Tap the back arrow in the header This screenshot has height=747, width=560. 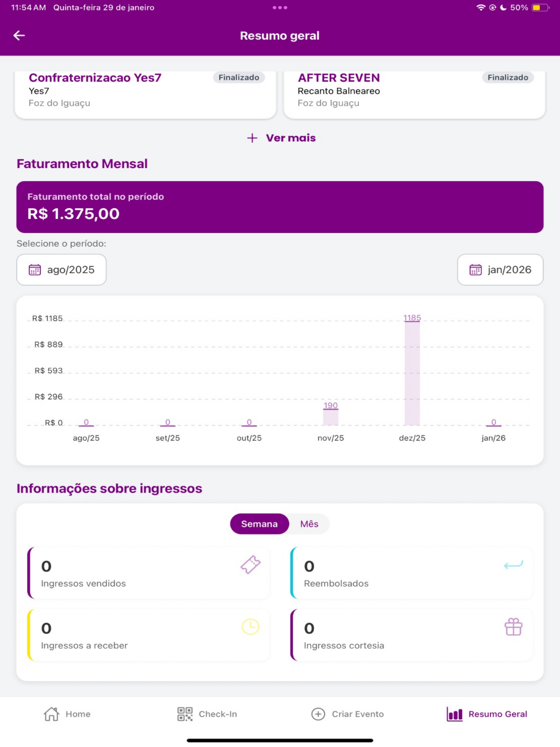(19, 36)
